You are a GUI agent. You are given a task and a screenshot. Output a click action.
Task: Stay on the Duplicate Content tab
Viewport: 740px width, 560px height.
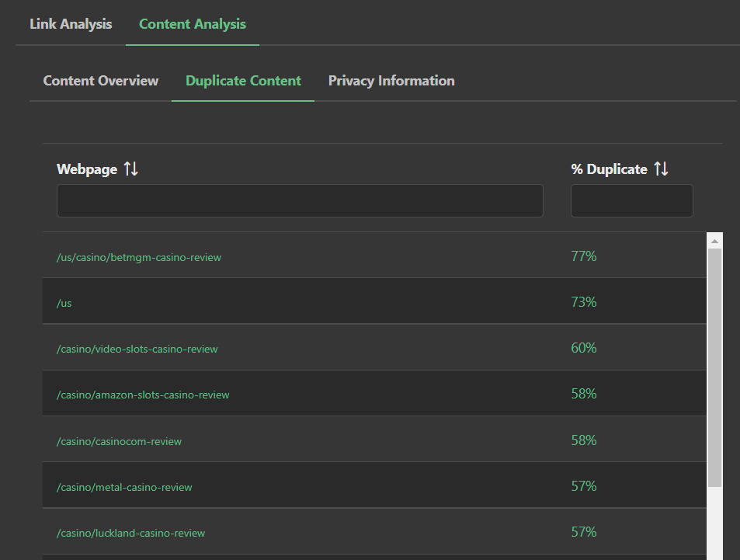tap(243, 80)
